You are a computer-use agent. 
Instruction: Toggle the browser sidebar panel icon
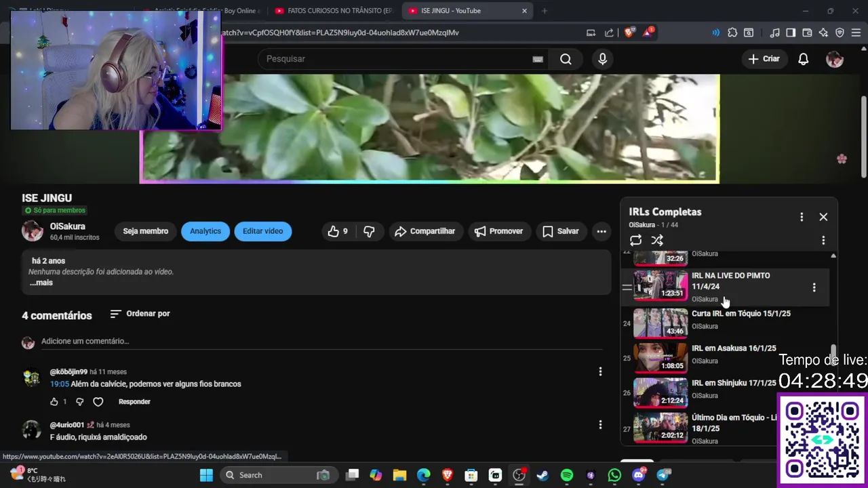[x=791, y=32]
